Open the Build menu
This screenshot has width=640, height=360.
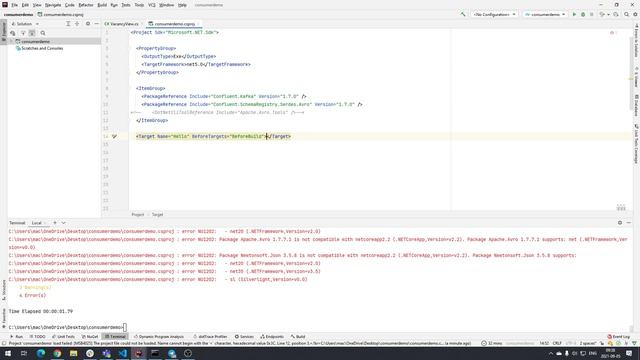[102, 5]
